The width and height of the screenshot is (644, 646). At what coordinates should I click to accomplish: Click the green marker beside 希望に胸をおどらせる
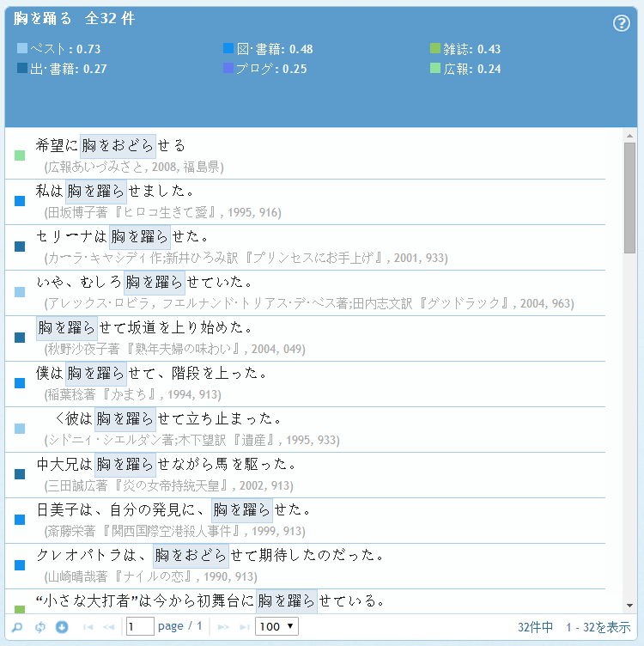click(20, 155)
